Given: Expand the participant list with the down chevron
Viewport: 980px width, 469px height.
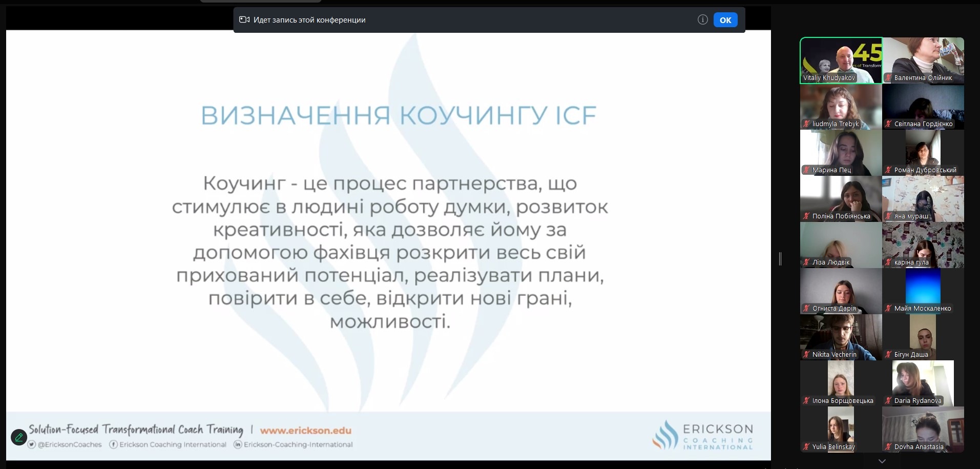Looking at the screenshot, I should pos(882,461).
